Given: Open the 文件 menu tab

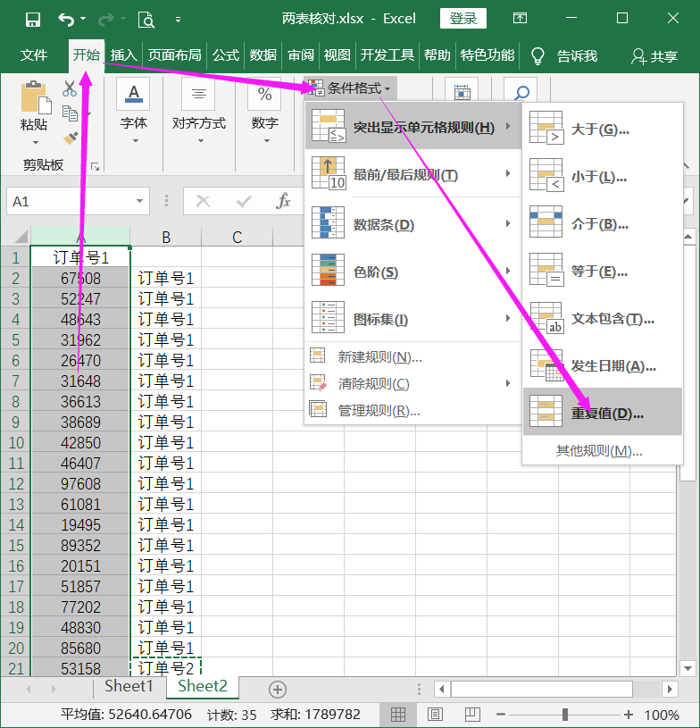Looking at the screenshot, I should pos(33,55).
